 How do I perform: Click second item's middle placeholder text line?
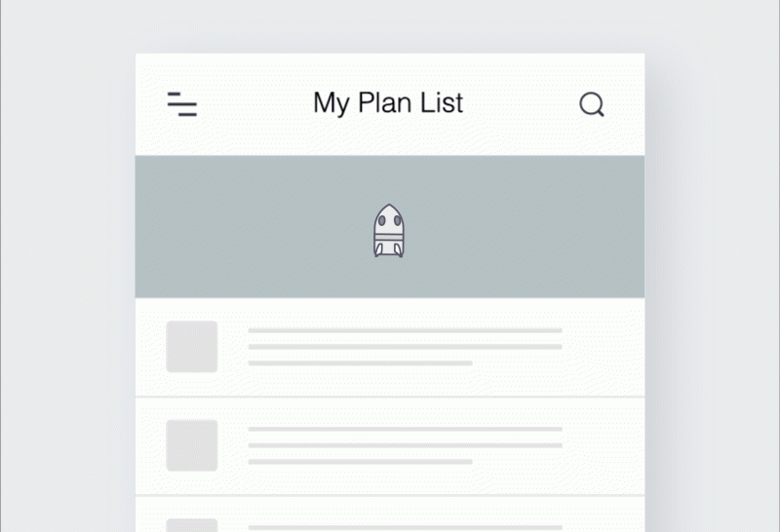(405, 445)
